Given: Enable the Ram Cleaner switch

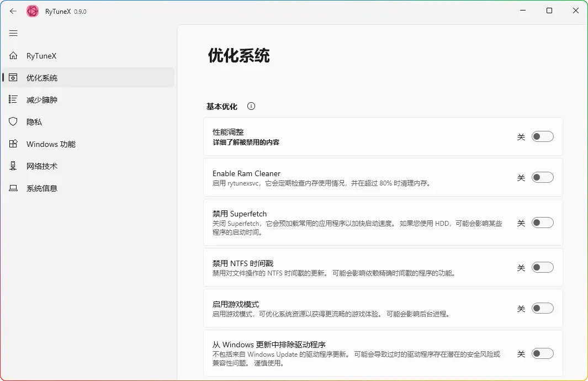Looking at the screenshot, I should pos(542,177).
